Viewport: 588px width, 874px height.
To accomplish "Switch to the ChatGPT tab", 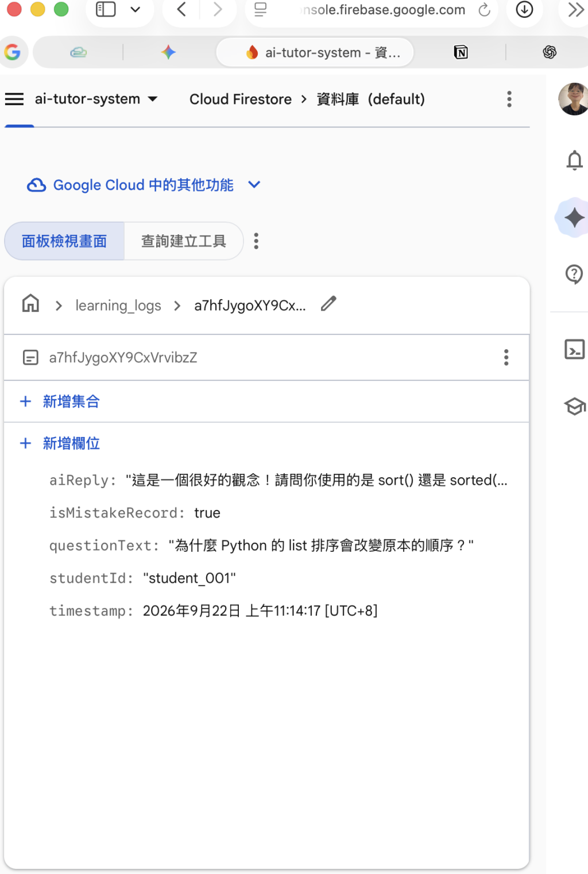I will [x=550, y=52].
